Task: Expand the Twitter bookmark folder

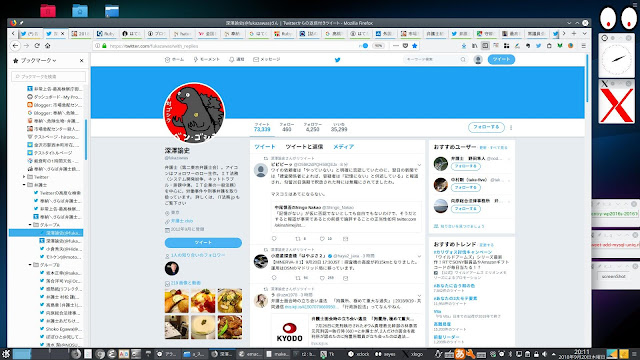Action: (24, 177)
